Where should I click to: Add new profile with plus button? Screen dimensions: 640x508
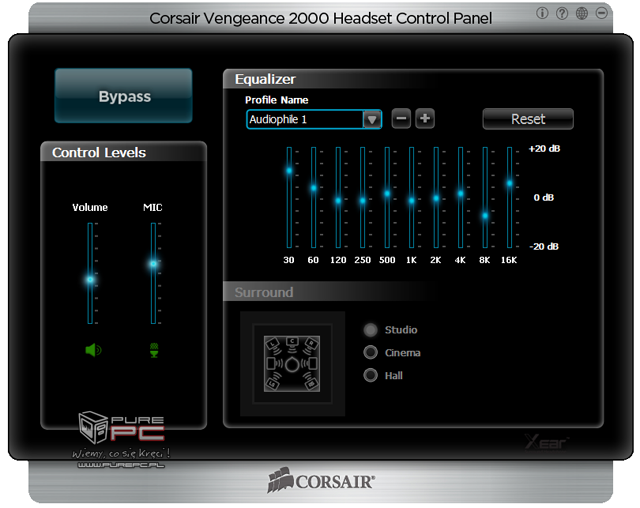[x=425, y=119]
